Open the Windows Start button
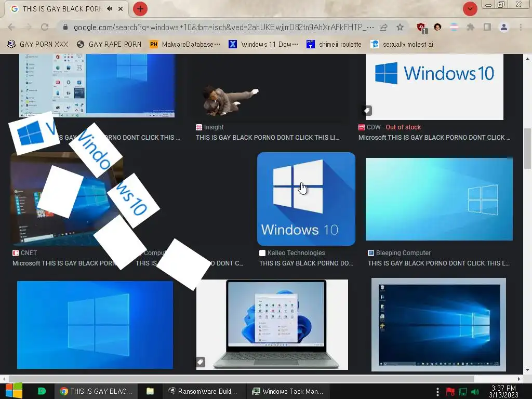 coord(14,391)
